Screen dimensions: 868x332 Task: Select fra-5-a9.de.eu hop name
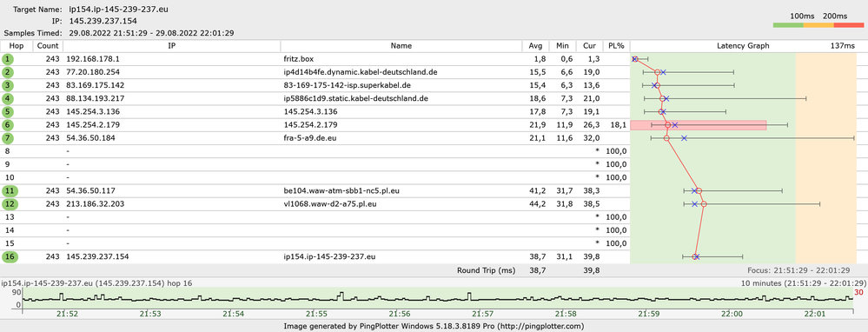tap(310, 138)
